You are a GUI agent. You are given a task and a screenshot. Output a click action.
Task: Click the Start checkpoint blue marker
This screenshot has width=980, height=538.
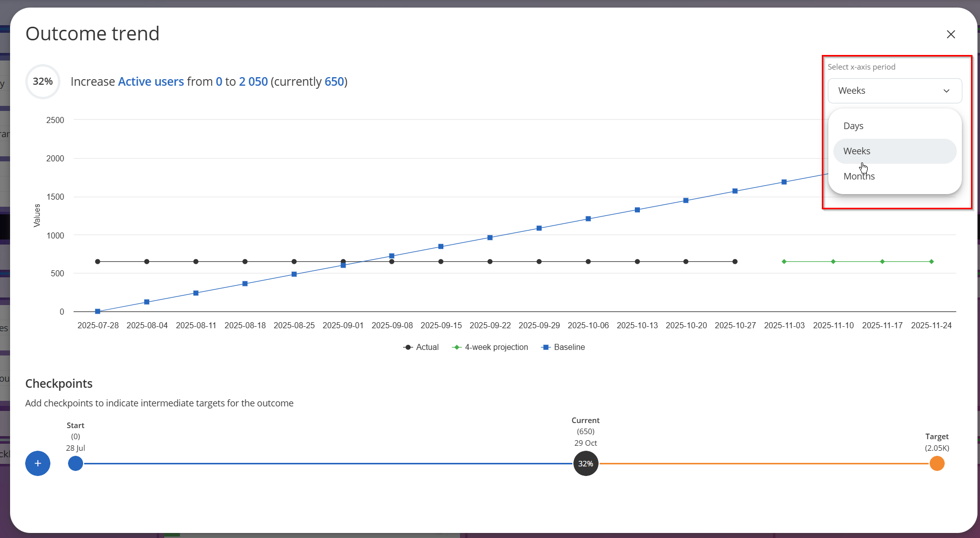[x=76, y=463]
